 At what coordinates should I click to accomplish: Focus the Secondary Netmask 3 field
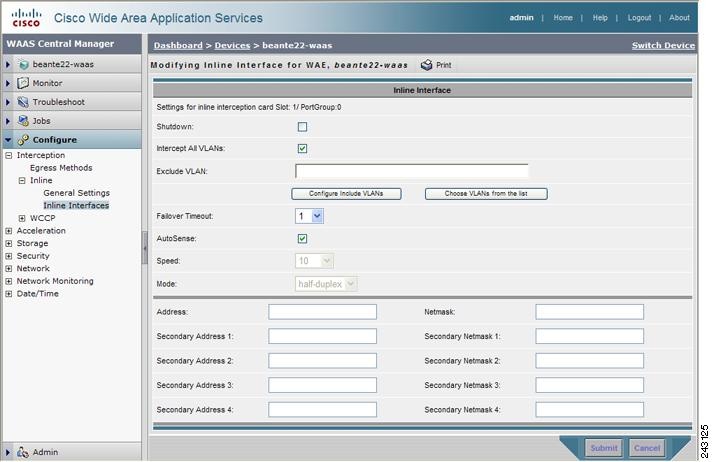pyautogui.click(x=589, y=385)
